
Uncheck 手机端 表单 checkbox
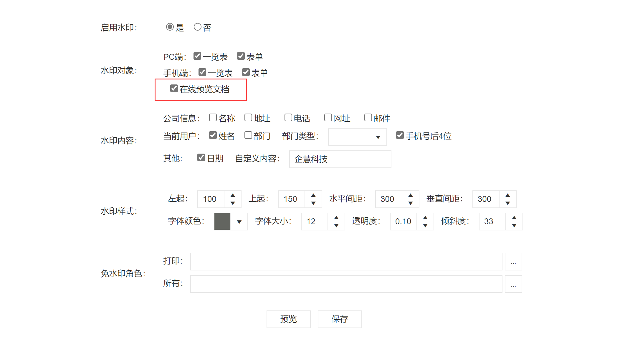(246, 72)
